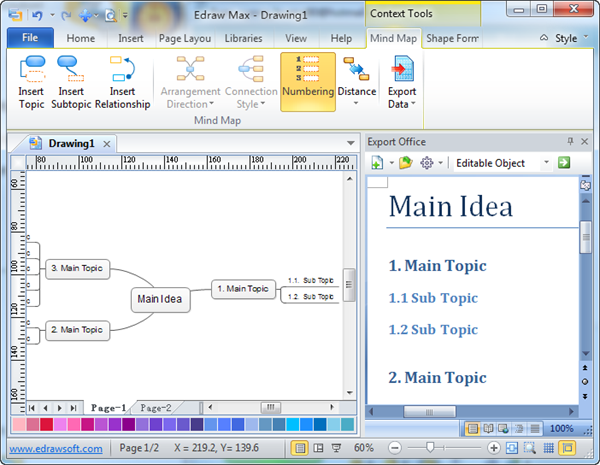The width and height of the screenshot is (600, 465).
Task: Toggle the Numbering option
Action: pos(308,80)
